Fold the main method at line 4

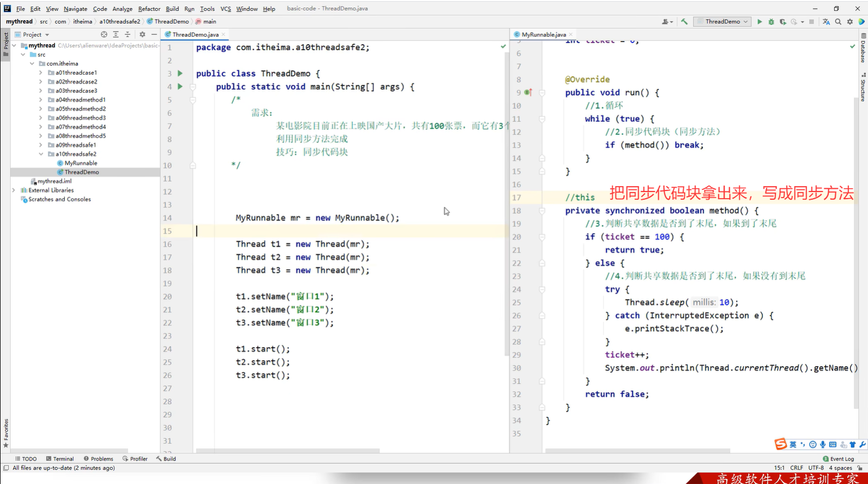click(x=193, y=87)
